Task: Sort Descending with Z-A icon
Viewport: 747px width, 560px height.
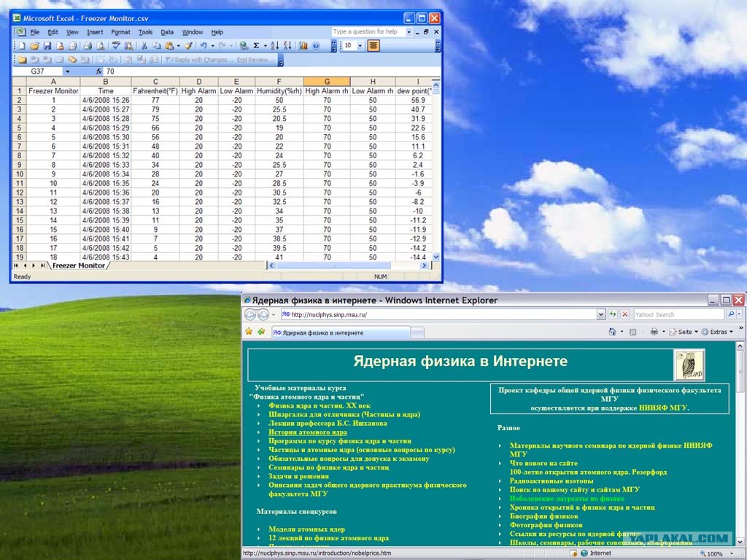Action: click(287, 46)
